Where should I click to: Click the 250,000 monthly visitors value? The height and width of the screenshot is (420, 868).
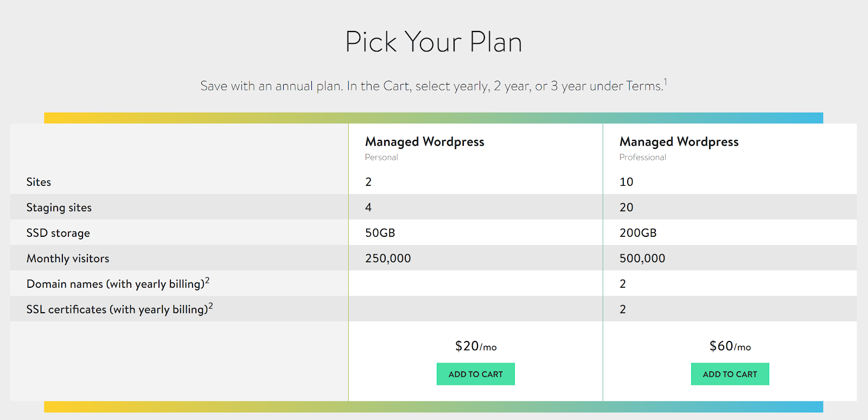pos(388,259)
